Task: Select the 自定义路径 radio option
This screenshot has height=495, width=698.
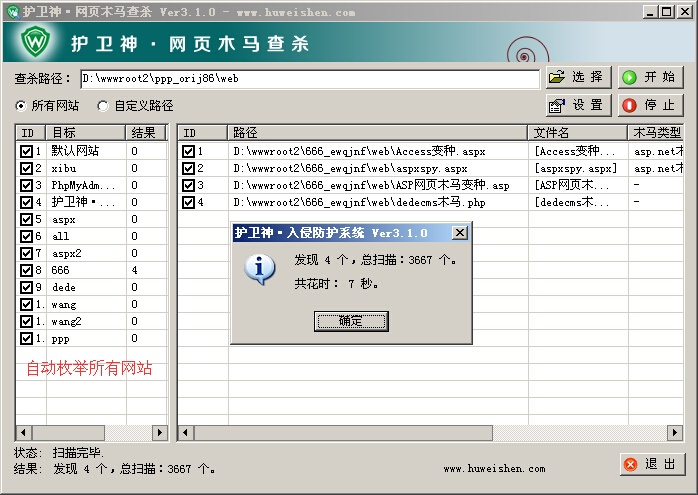Action: [103, 106]
